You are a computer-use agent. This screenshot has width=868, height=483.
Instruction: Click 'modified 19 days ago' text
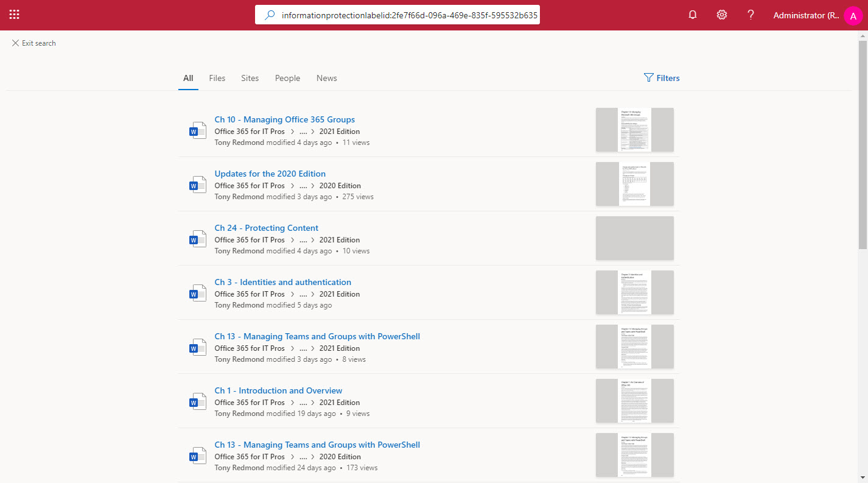(301, 414)
